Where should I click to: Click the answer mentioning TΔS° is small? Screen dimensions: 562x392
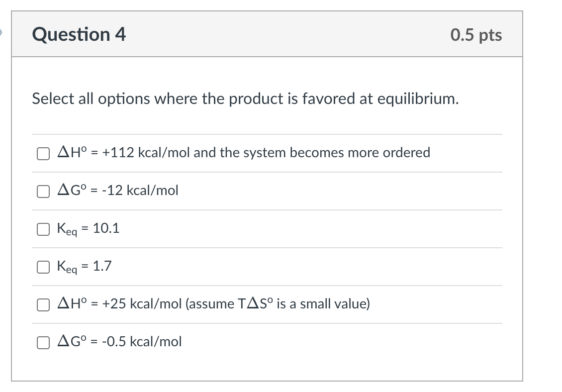213,304
